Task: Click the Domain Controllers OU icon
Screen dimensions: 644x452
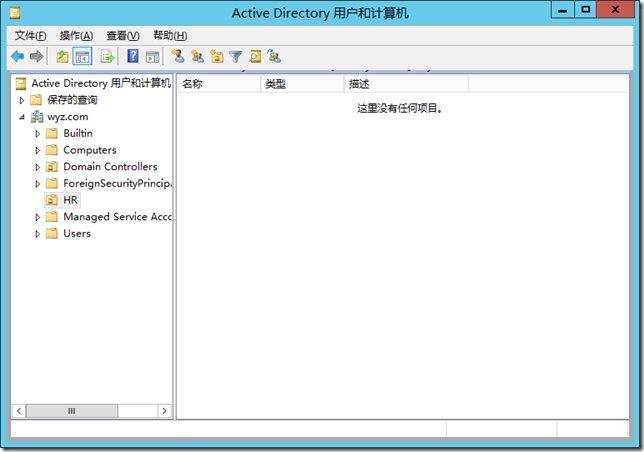Action: [51, 167]
